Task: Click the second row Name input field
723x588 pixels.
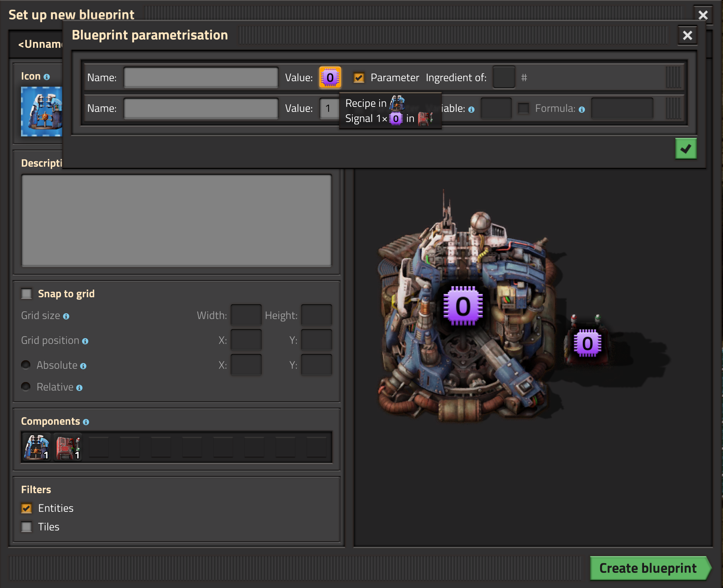Action: (x=201, y=108)
